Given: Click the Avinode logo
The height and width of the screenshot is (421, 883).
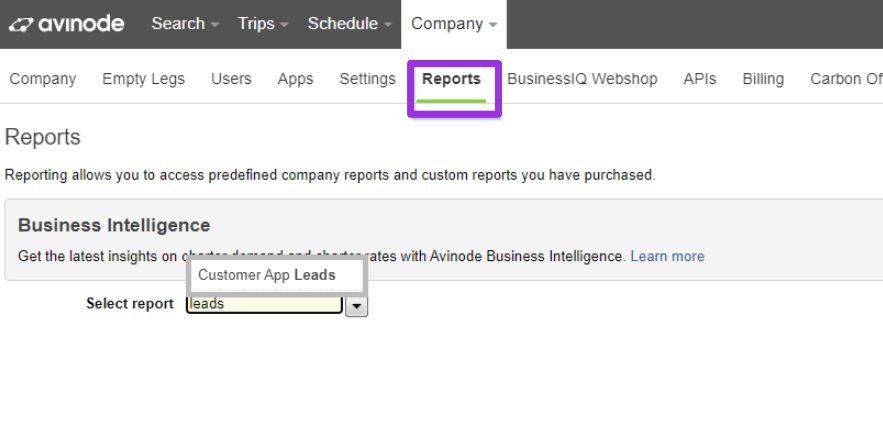Looking at the screenshot, I should tap(66, 24).
